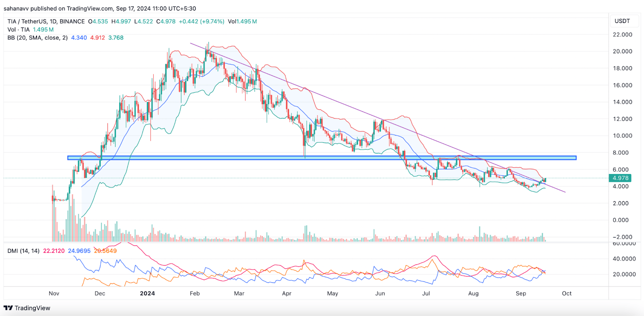Click the Feb label on time axis
Viewport: 644px width, 316px height.
[x=195, y=293]
